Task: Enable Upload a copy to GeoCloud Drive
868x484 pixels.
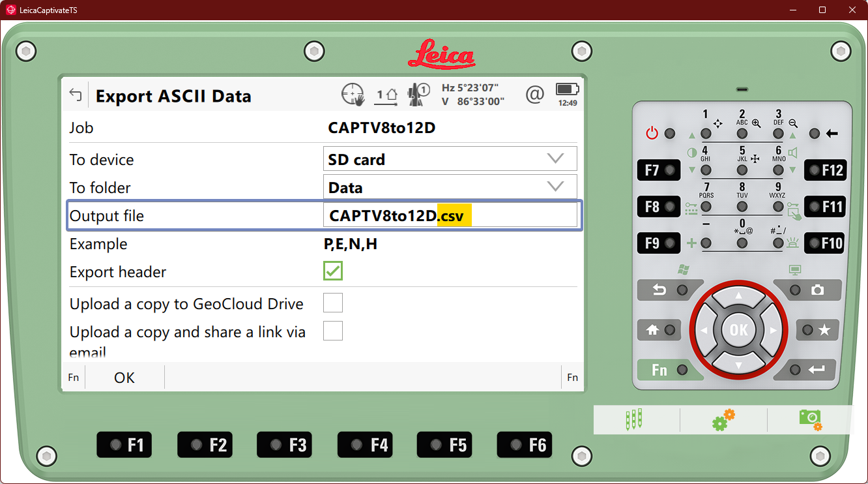Action: [x=333, y=303]
